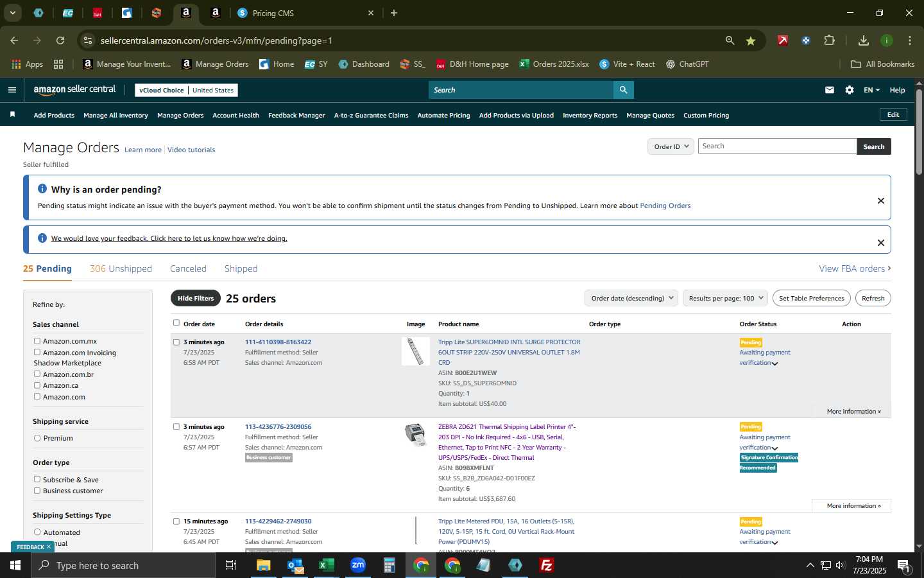Click the bookmark flag icon in nav bar
This screenshot has width=924, height=578.
[x=12, y=114]
